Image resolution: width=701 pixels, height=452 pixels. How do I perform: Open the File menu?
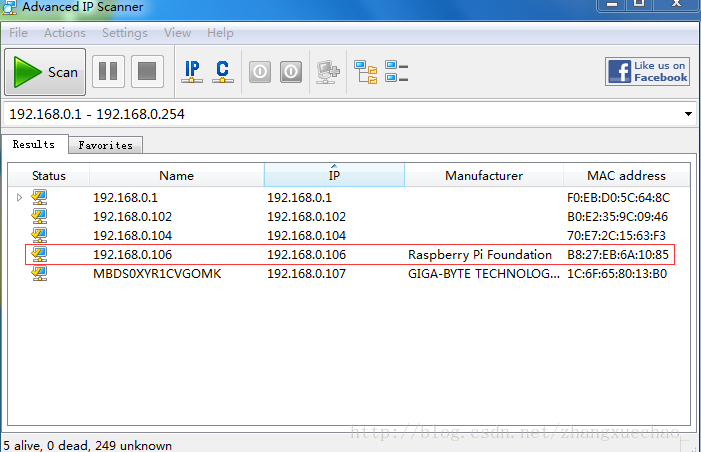pyautogui.click(x=18, y=33)
